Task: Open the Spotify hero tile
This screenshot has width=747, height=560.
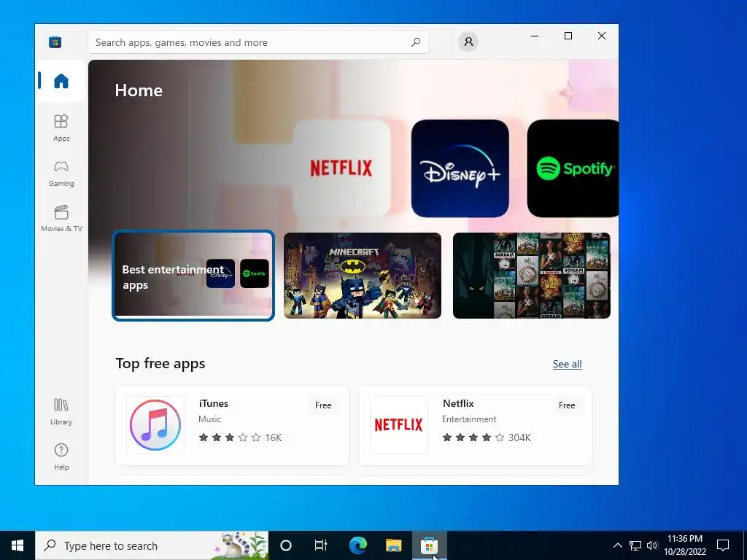Action: point(573,168)
